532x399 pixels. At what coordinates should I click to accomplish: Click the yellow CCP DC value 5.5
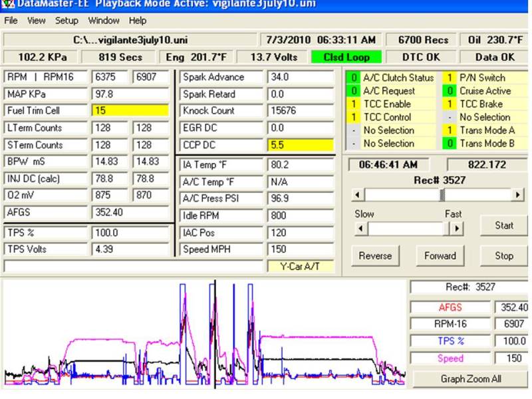click(x=300, y=145)
